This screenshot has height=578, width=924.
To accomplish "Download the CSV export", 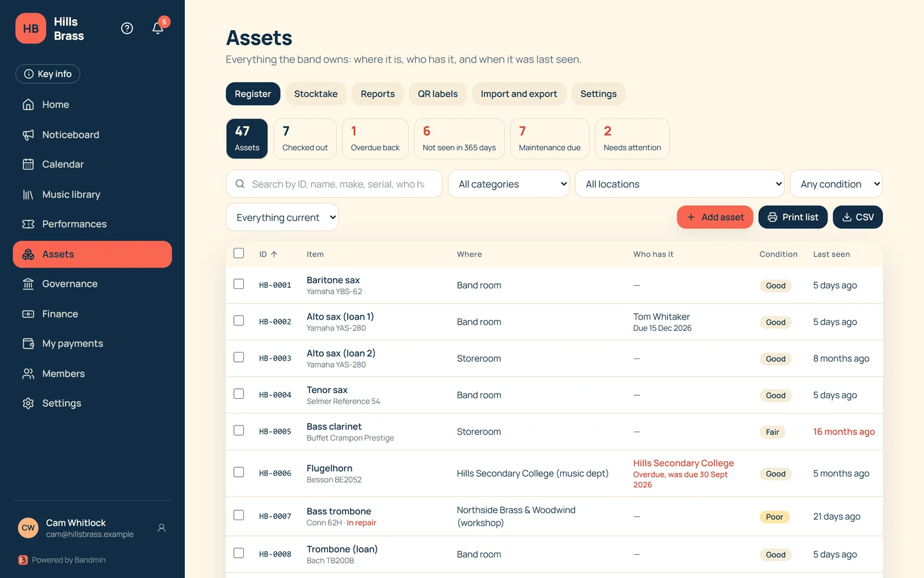I will (x=858, y=217).
